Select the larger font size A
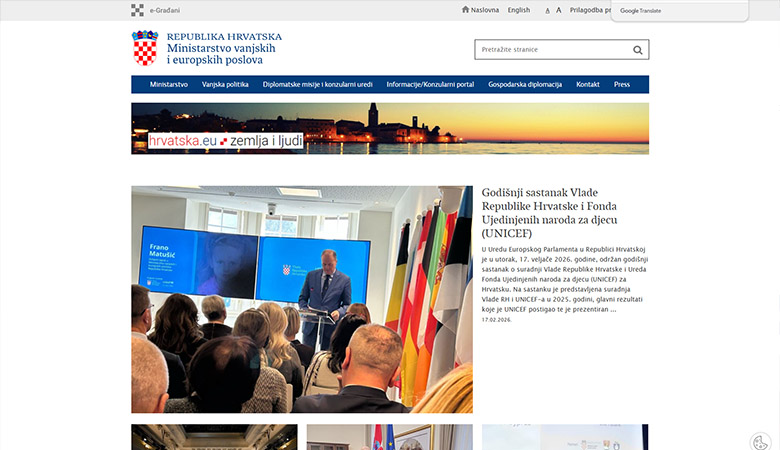The width and height of the screenshot is (780, 450). click(x=558, y=10)
